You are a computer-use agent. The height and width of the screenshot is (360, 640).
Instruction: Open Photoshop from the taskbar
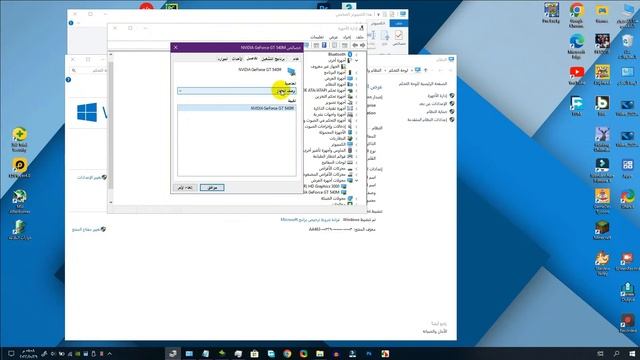pos(369,353)
